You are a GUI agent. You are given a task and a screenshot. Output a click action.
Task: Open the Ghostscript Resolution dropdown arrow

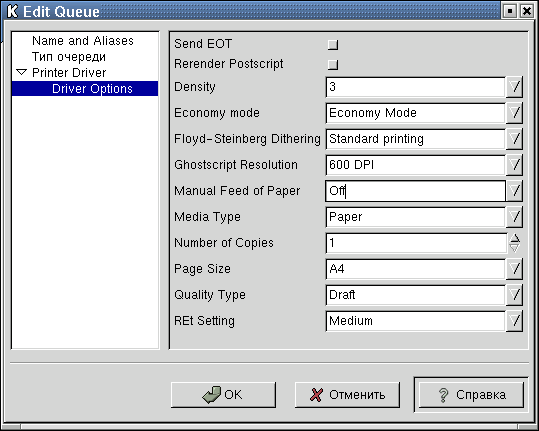pos(515,165)
